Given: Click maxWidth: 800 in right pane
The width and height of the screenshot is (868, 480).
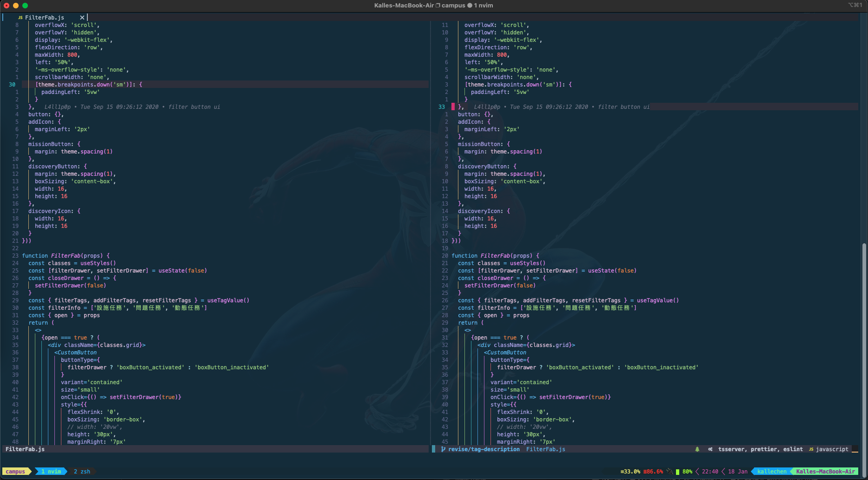Looking at the screenshot, I should (486, 55).
